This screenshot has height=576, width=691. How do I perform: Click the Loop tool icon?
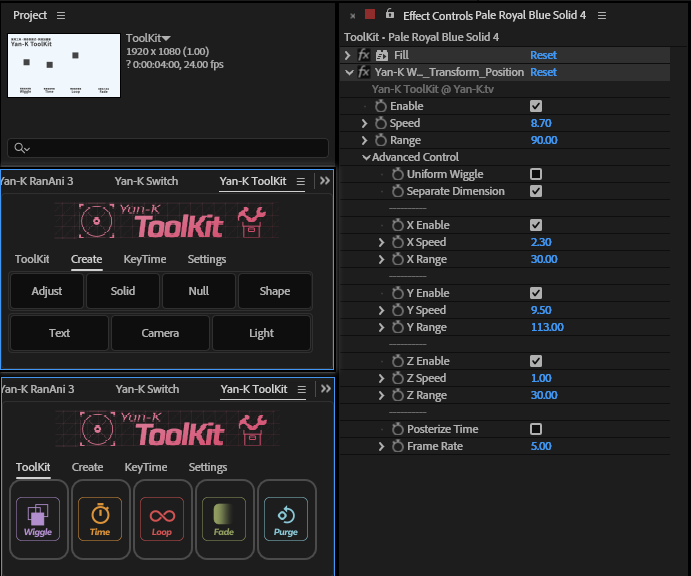(x=162, y=519)
